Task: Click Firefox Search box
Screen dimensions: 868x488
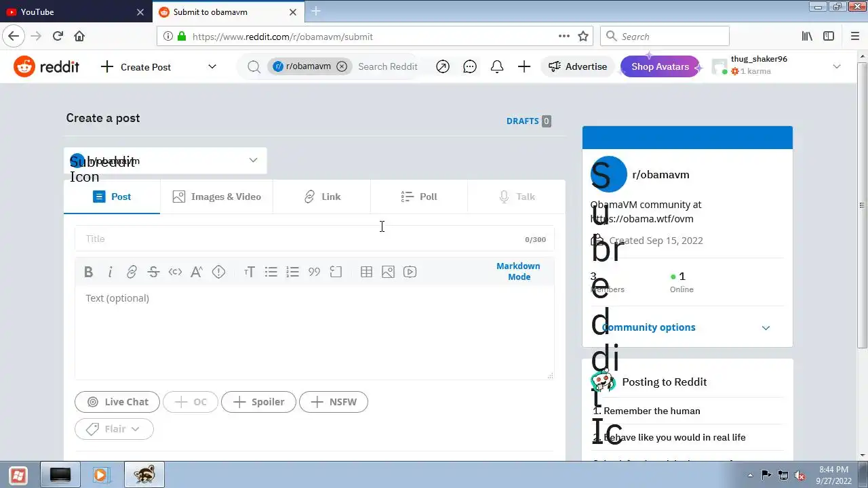Action: [665, 37]
